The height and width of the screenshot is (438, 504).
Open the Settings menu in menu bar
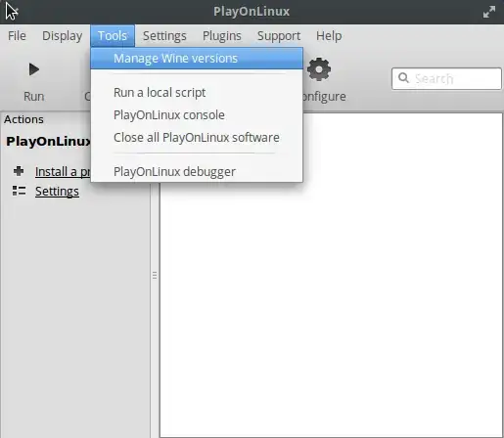(164, 36)
